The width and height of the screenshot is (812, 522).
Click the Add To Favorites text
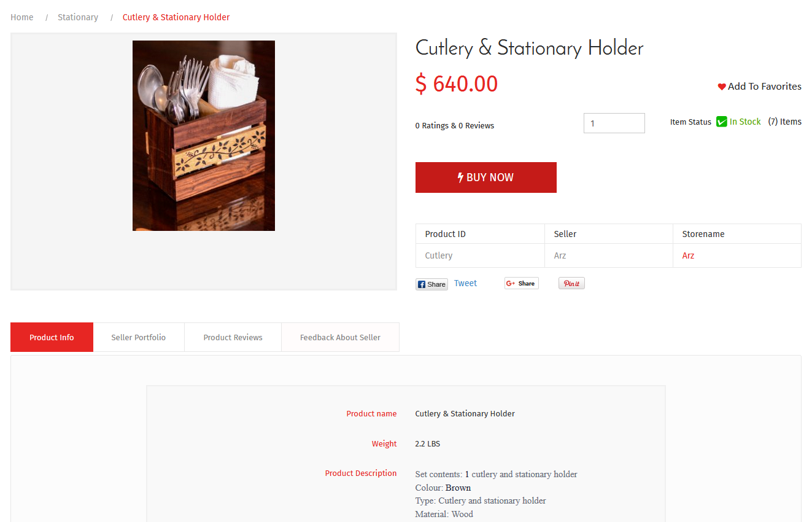pyautogui.click(x=764, y=87)
